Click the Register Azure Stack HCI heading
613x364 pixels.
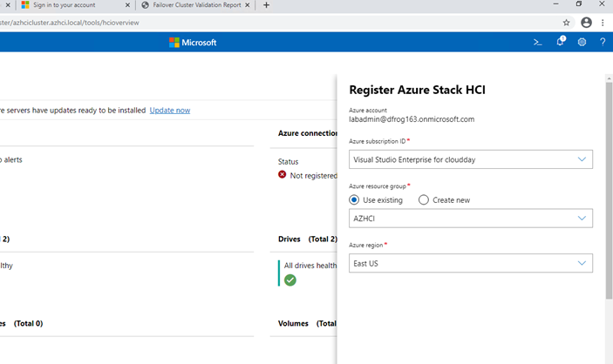(x=417, y=90)
